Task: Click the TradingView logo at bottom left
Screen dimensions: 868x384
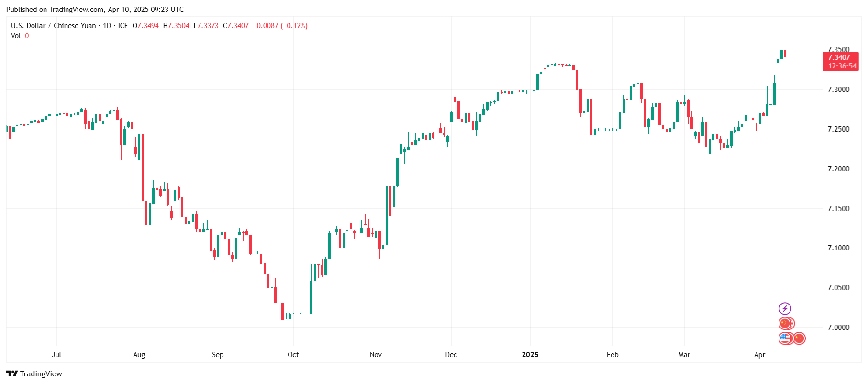Action: (34, 373)
